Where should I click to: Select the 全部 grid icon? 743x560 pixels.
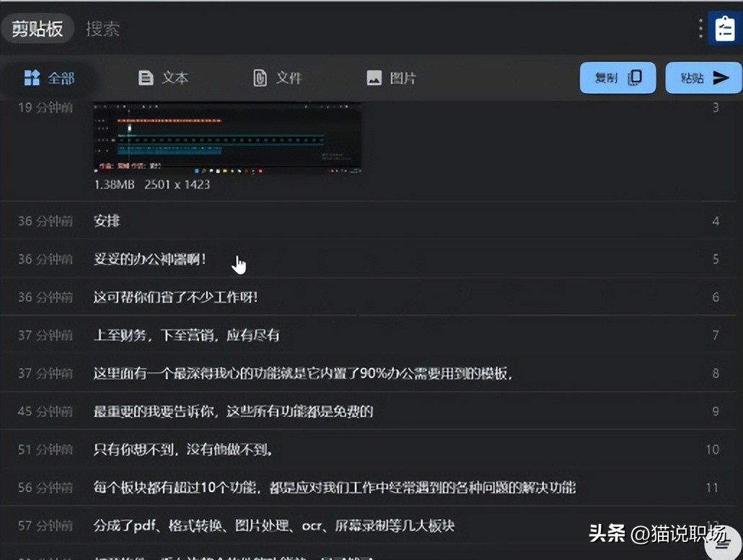[33, 78]
